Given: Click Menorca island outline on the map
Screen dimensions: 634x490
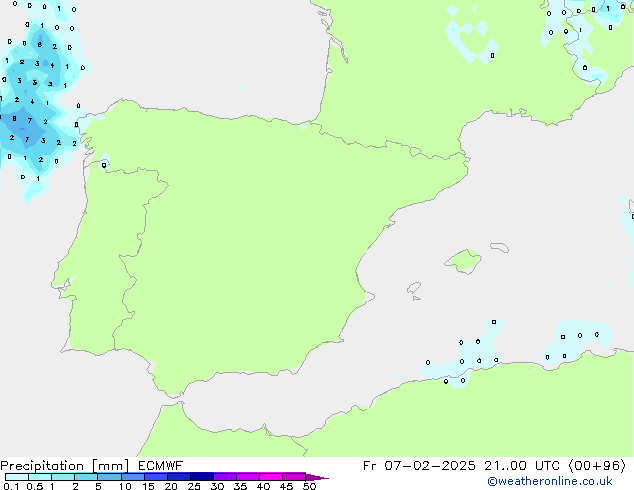Looking at the screenshot, I should tap(499, 247).
